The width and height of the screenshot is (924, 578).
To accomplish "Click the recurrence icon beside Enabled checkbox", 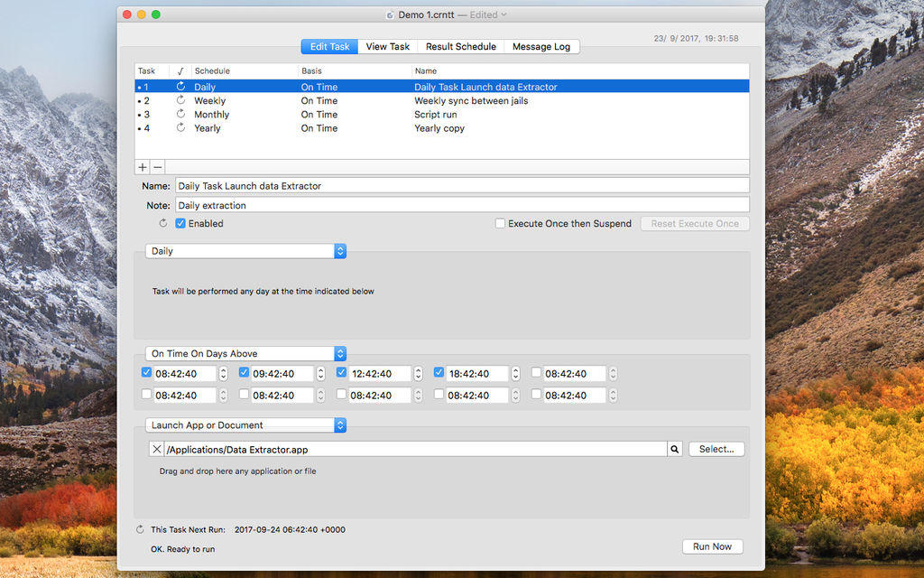I will point(163,223).
